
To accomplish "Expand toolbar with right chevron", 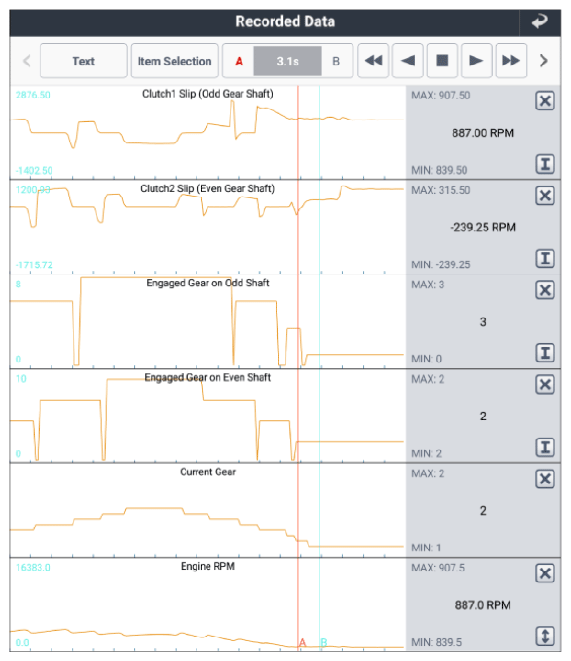I will (x=544, y=61).
